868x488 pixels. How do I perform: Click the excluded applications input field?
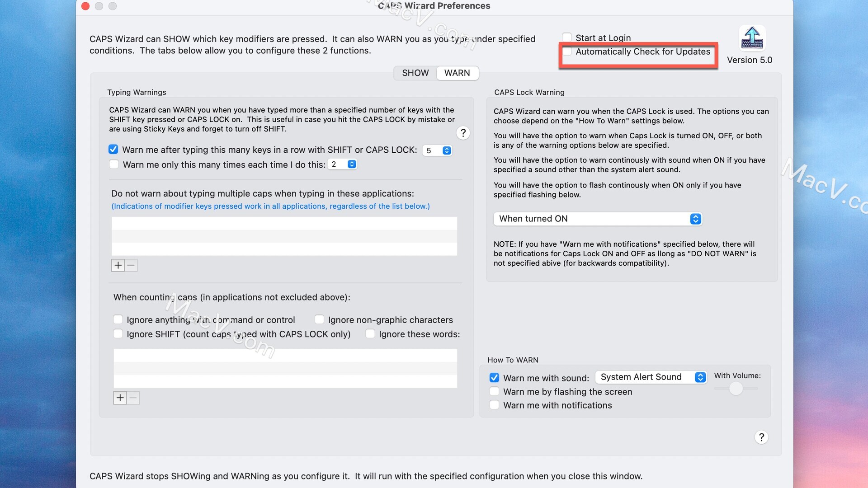click(x=284, y=236)
